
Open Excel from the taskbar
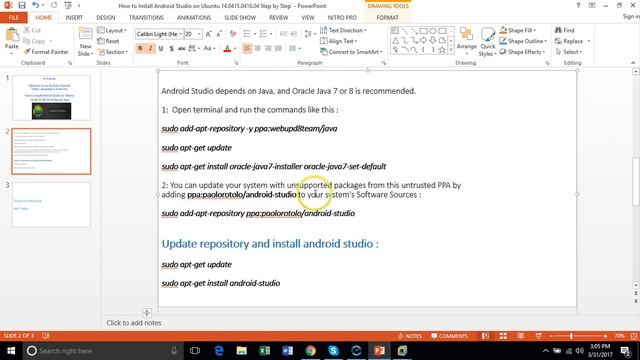click(x=264, y=351)
